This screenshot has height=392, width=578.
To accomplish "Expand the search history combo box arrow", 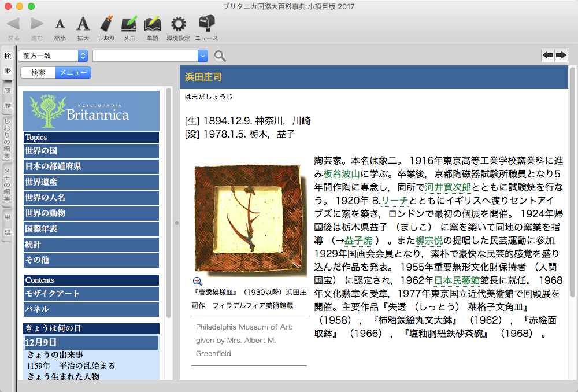I will point(202,56).
